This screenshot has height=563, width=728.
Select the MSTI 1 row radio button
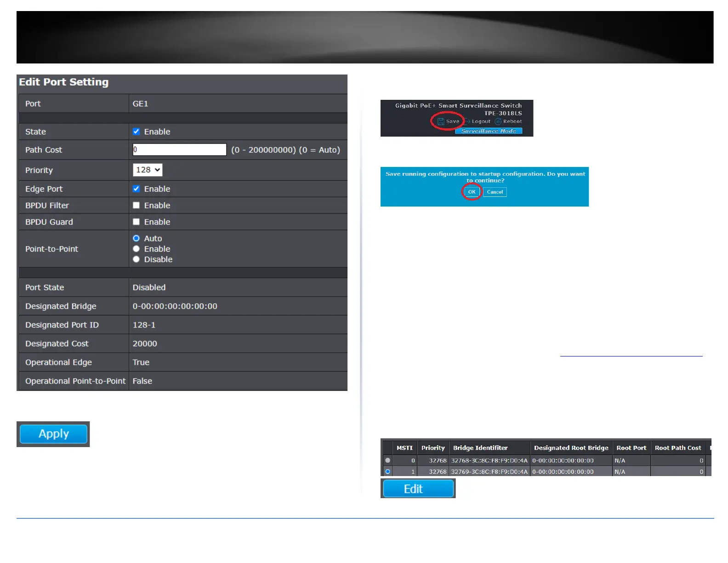388,471
